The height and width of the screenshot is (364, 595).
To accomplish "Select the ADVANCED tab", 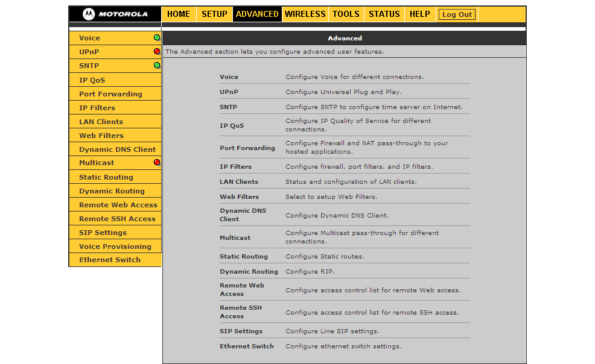I will click(x=257, y=14).
